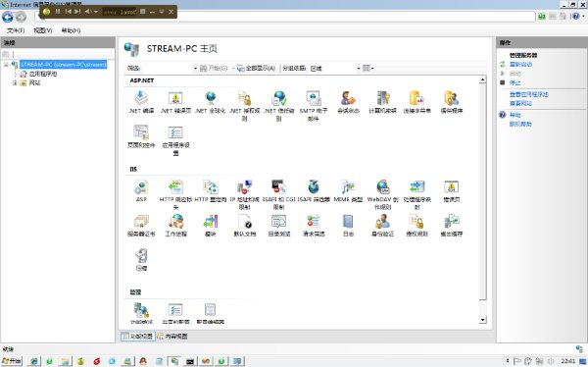Open the SMTP 电子邮件 (SMTP E-mail) feature
This screenshot has height=367, width=588.
314,106
